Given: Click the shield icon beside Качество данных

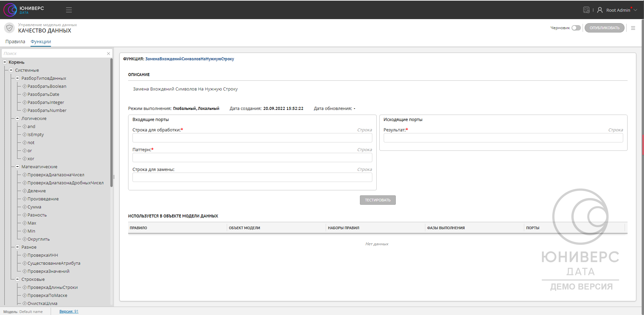Looking at the screenshot, I should [x=9, y=28].
